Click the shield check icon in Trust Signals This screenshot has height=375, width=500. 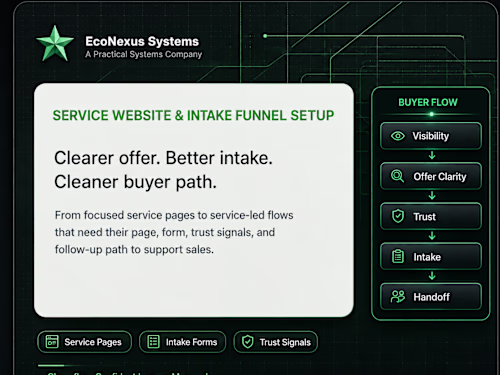[x=248, y=342]
